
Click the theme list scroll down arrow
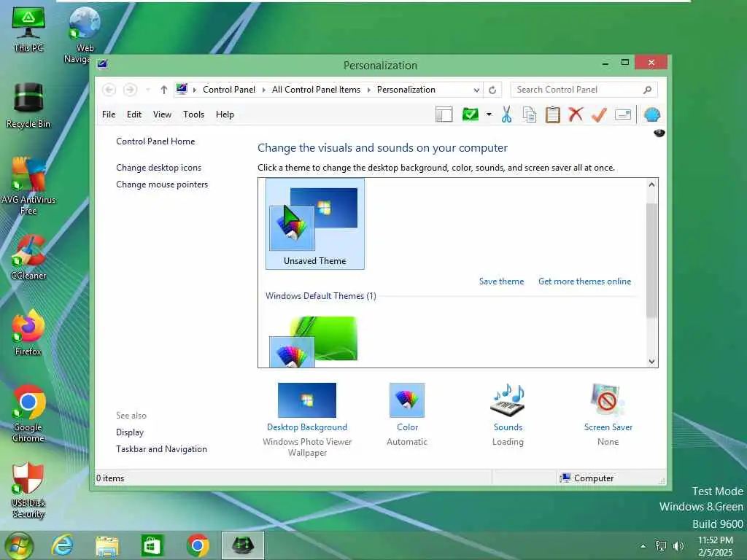click(651, 361)
